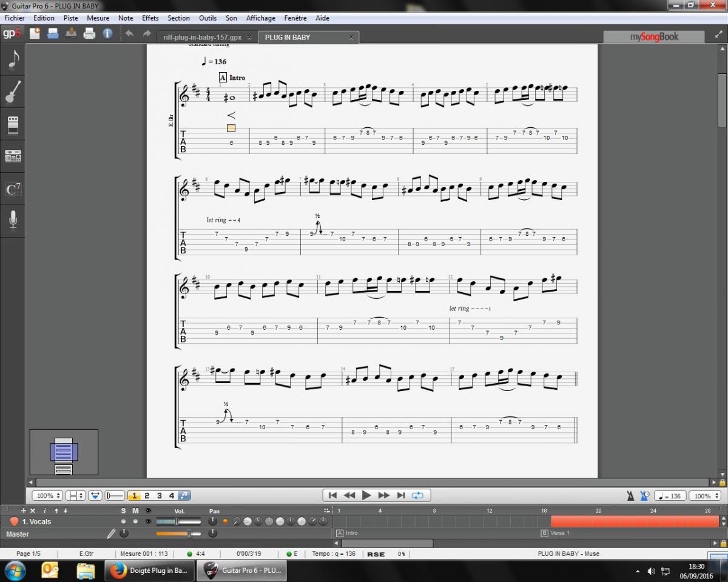Screen dimensions: 728x582
Task: Open the Outils menu
Action: (x=207, y=18)
